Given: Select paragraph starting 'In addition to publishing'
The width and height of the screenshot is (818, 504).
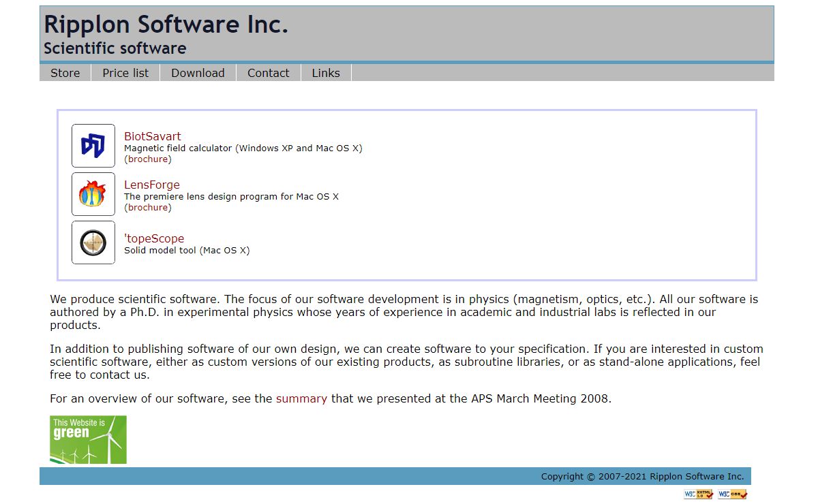Looking at the screenshot, I should 406,362.
